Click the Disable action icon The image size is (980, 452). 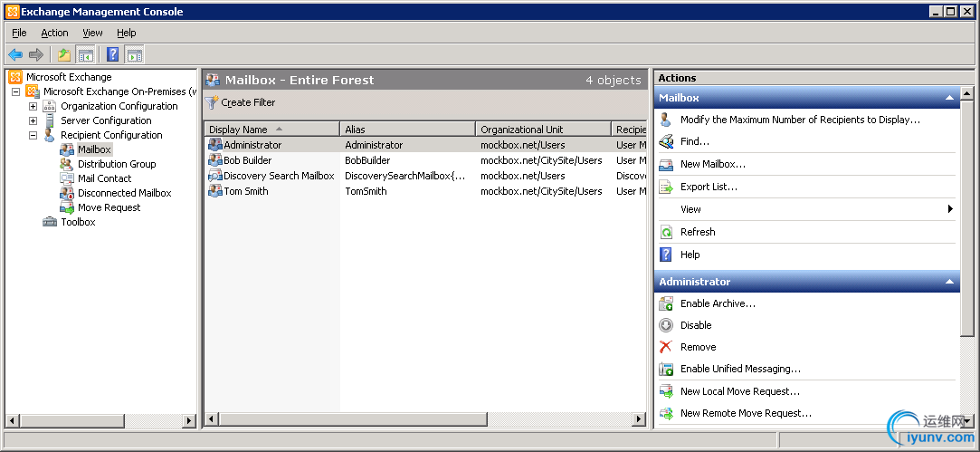pos(666,325)
